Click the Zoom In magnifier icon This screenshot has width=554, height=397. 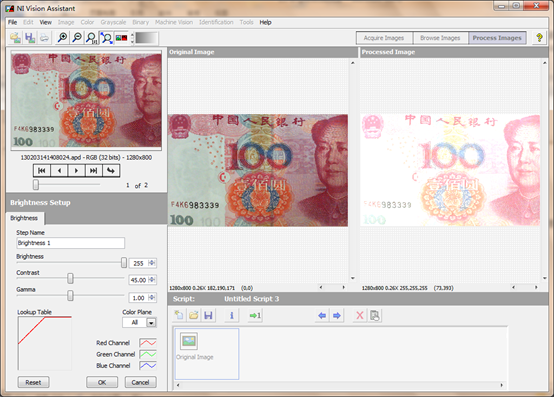click(x=63, y=37)
